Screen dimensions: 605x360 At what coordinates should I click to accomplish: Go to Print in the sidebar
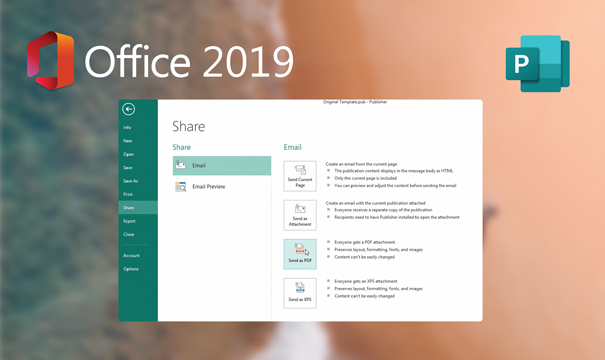pyautogui.click(x=128, y=194)
